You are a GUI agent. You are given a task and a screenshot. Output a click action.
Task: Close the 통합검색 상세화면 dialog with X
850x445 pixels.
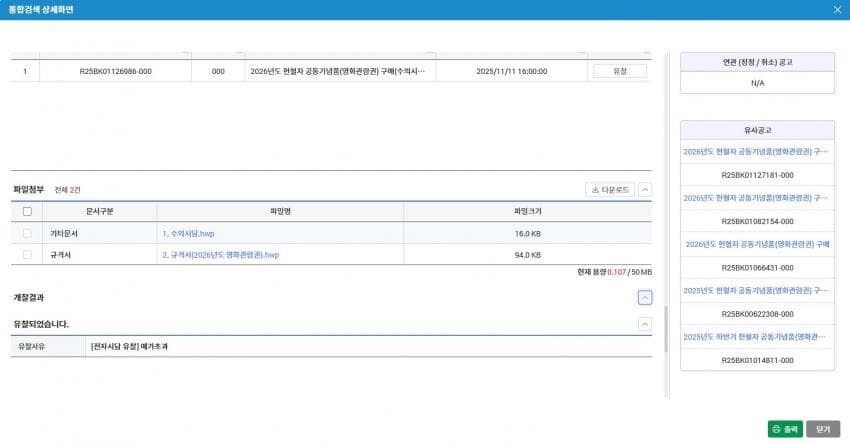[x=837, y=9]
